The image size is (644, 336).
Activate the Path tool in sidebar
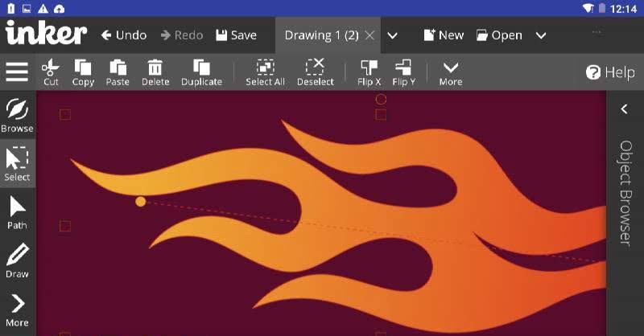pos(17,212)
